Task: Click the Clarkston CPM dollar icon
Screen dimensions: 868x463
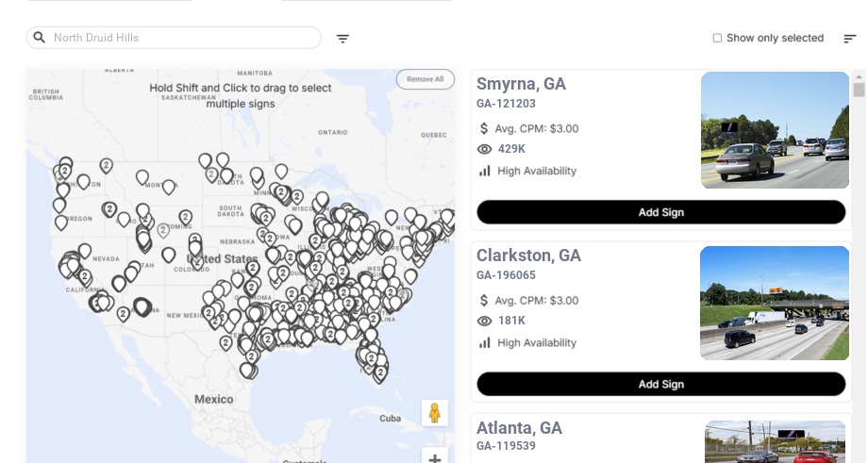Action: 485,301
